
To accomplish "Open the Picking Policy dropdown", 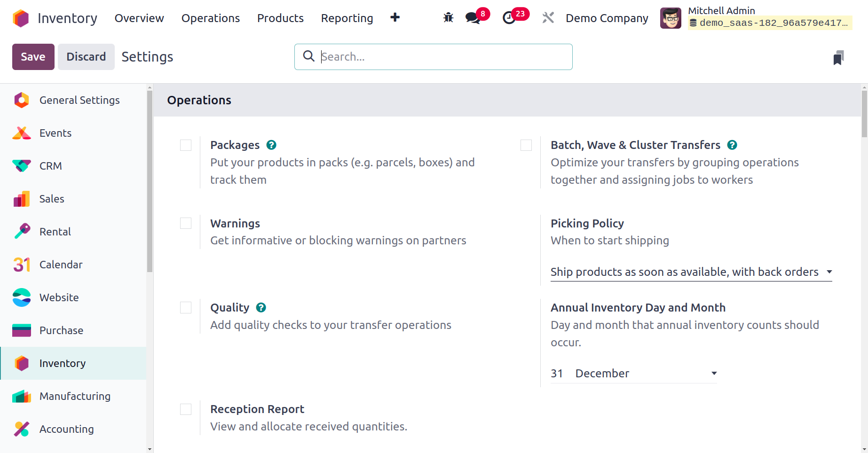I will tap(691, 272).
